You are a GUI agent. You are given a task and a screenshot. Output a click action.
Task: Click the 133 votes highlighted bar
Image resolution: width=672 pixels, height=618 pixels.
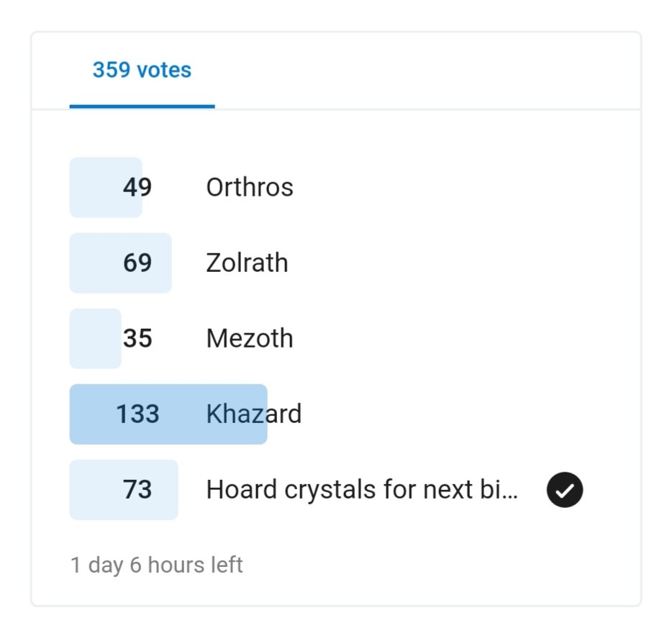(168, 414)
